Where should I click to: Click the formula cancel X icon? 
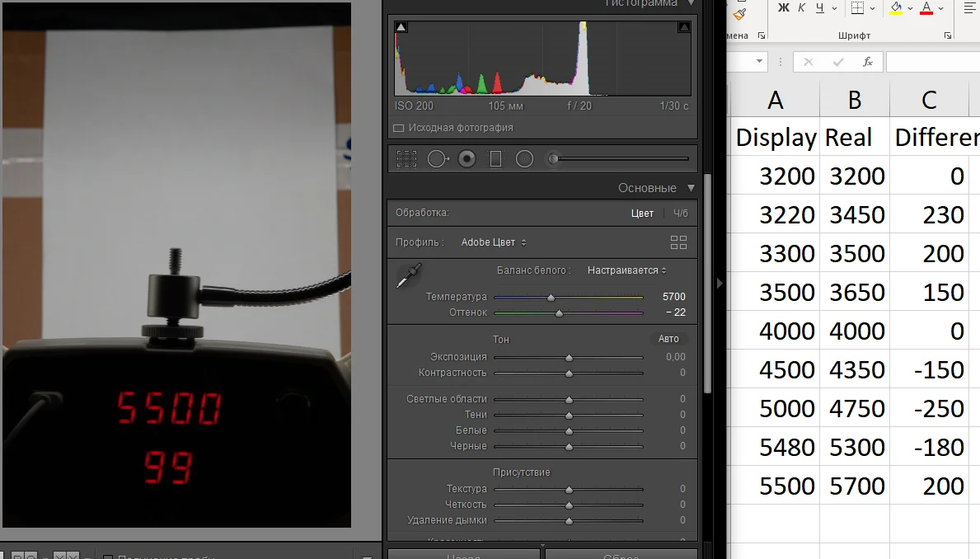click(x=808, y=61)
